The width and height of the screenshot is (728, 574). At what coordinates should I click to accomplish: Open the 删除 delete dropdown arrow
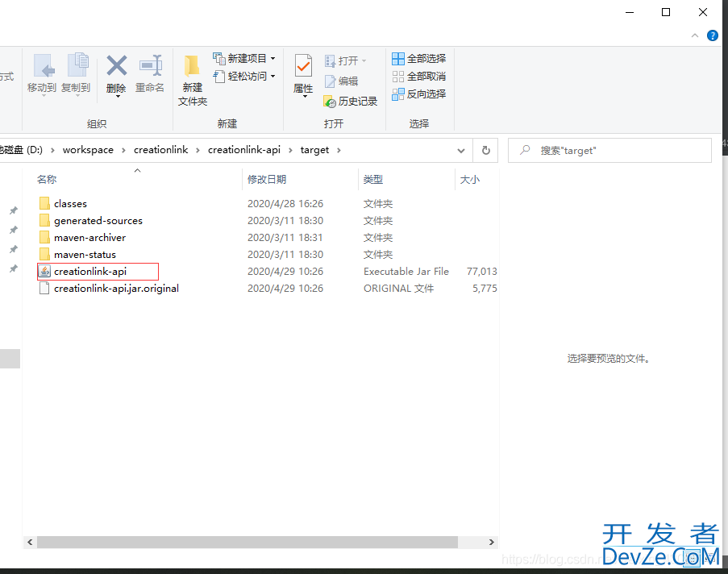(118, 97)
